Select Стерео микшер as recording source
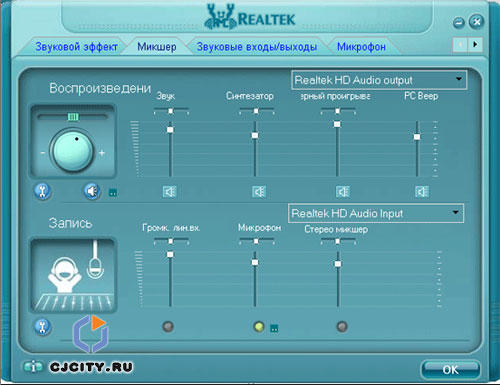 click(x=342, y=327)
